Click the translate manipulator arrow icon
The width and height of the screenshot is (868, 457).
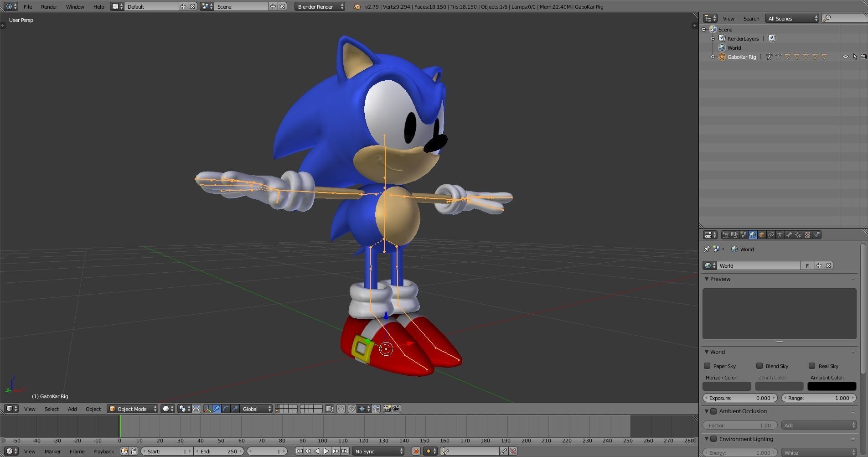pos(217,409)
